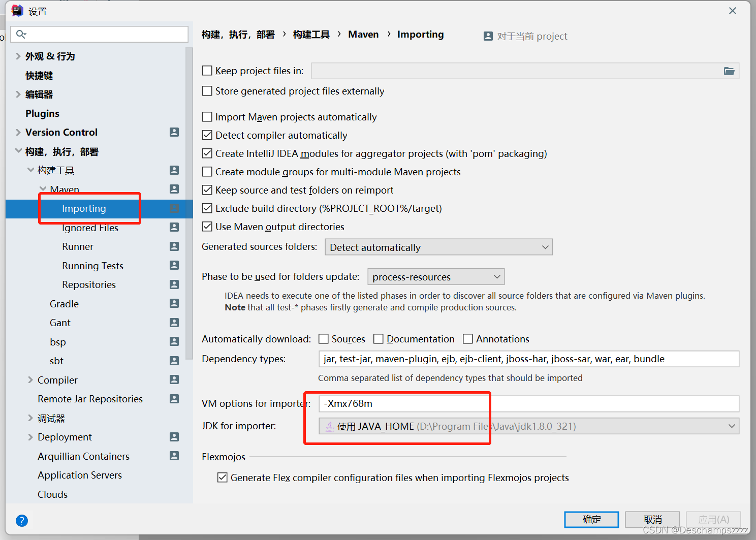Click project-level icon beside Compiler
This screenshot has height=540, width=756.
pos(174,379)
